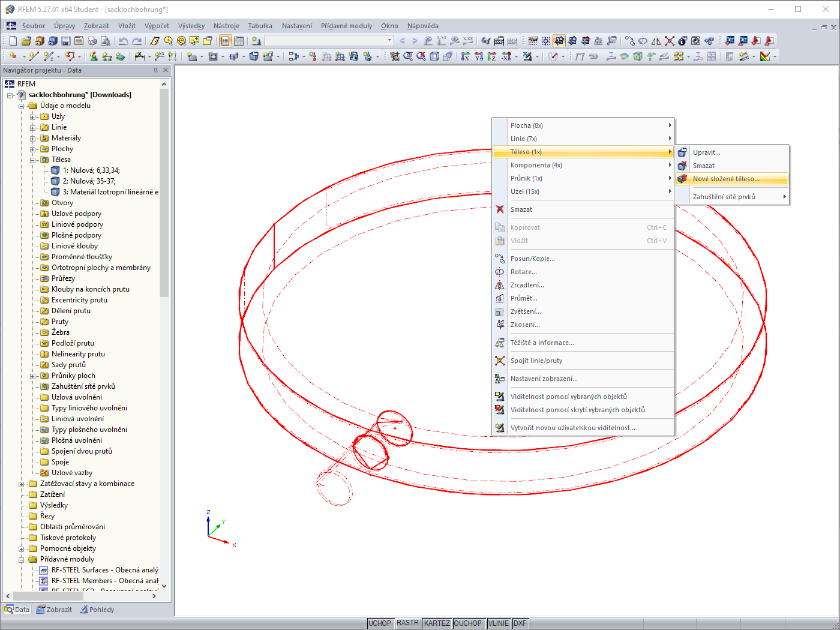The image size is (840, 630).
Task: Open the Výpočet menu
Action: click(x=157, y=26)
